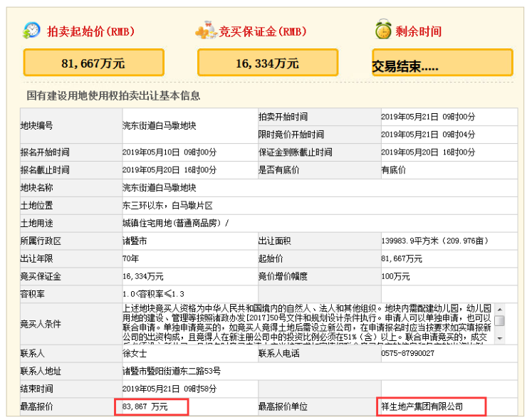The image size is (527, 420).
Task: Click the scrollbar thumb in 竞买人条件 box
Action: (500, 320)
